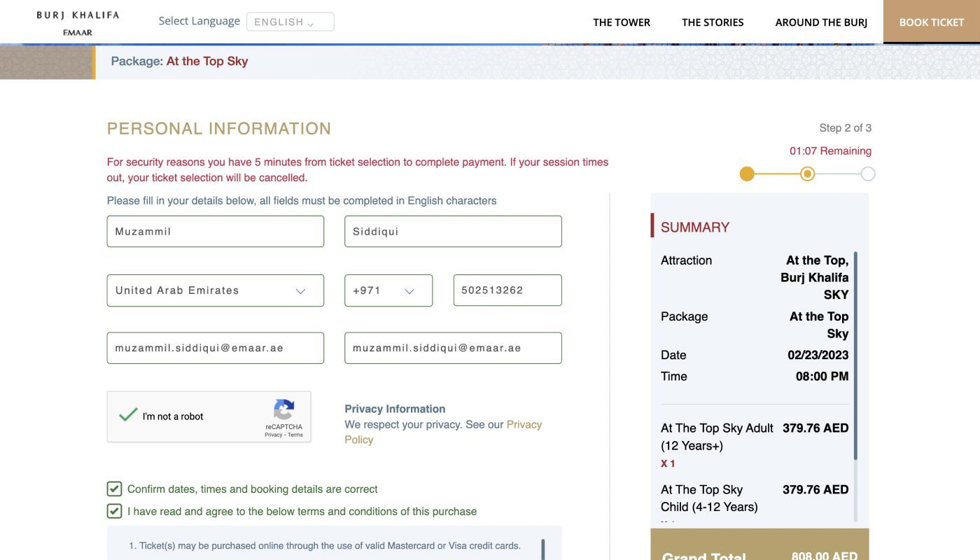Viewport: 980px width, 560px height.
Task: Click the first step progress circle
Action: coord(747,174)
